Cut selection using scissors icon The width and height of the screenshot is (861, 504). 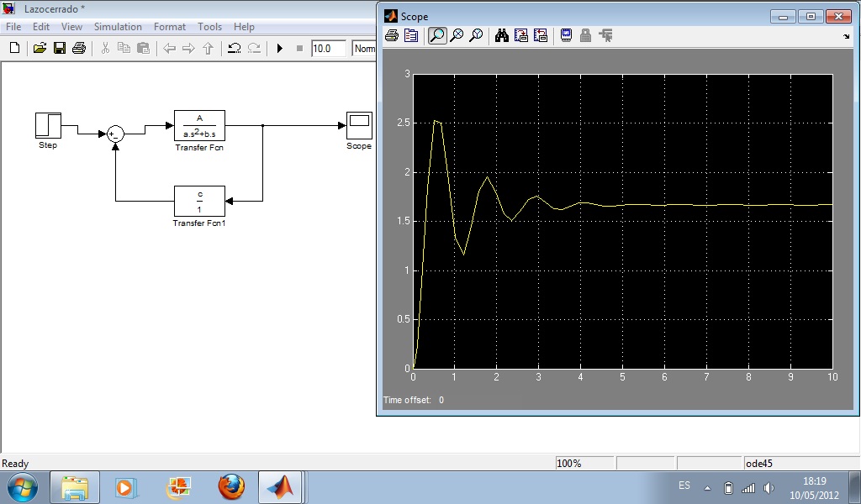[x=105, y=48]
